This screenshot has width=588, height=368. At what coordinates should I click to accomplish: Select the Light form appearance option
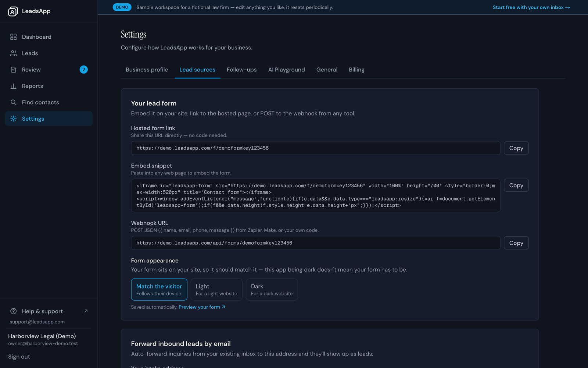(x=216, y=290)
